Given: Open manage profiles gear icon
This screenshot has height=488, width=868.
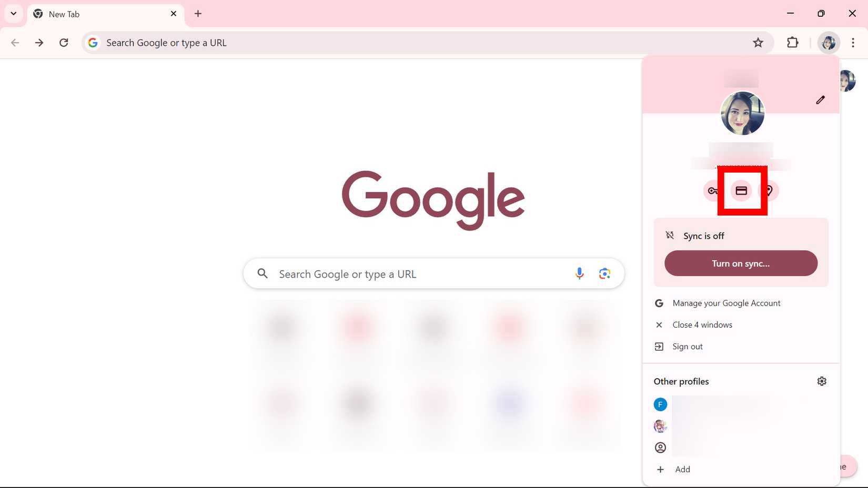Looking at the screenshot, I should 822,381.
